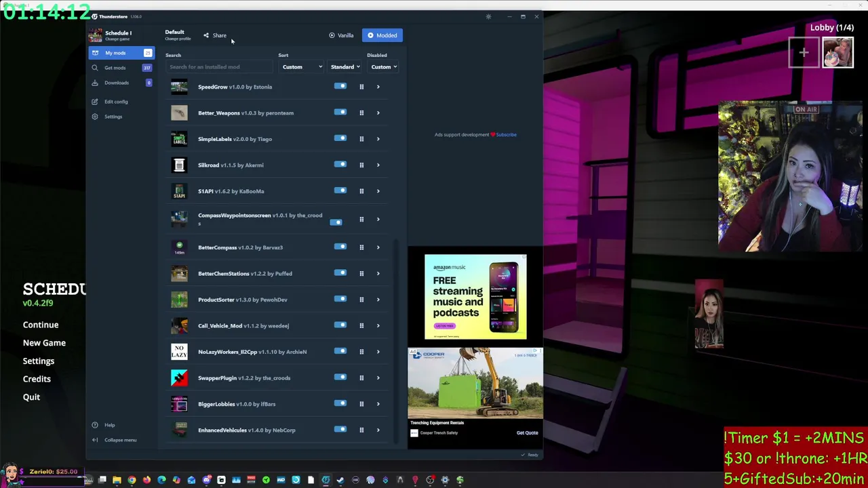Viewport: 868px width, 488px height.
Task: Click Schedule I game icon to change game
Action: (96, 35)
